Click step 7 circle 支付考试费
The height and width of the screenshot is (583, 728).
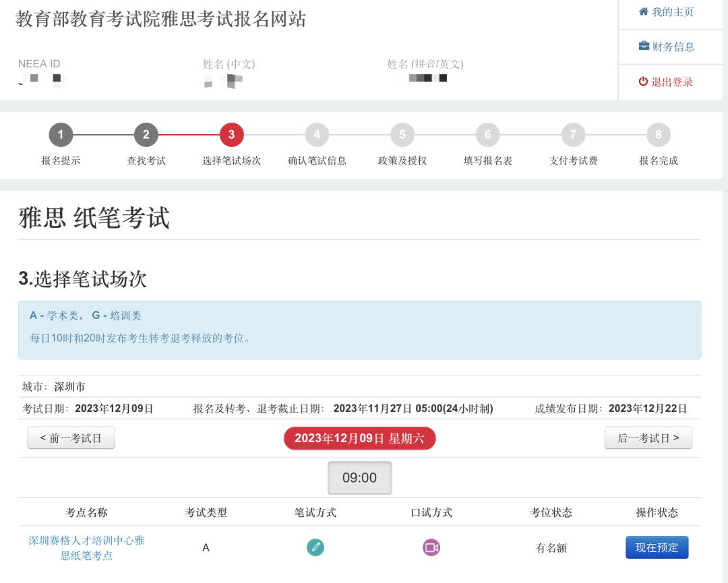(573, 135)
